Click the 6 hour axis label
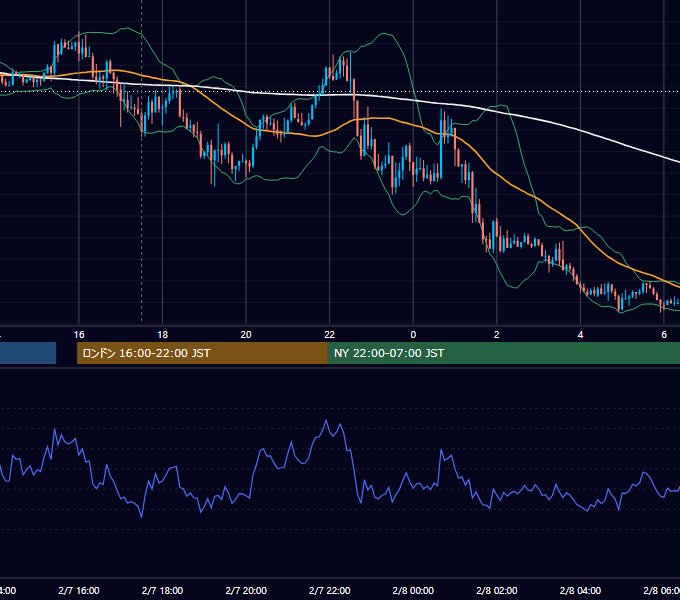Image resolution: width=680 pixels, height=600 pixels. [664, 335]
